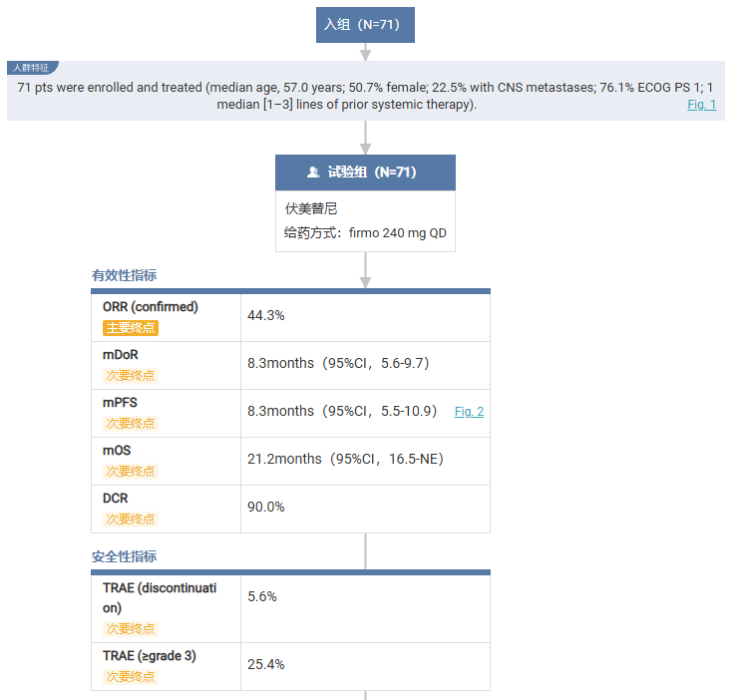Click the mDoR label
Viewport: 736px width, 700px height.
click(120, 355)
